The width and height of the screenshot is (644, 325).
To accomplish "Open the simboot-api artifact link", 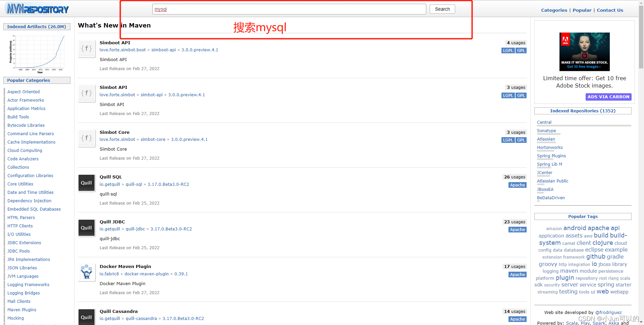I will (163, 50).
